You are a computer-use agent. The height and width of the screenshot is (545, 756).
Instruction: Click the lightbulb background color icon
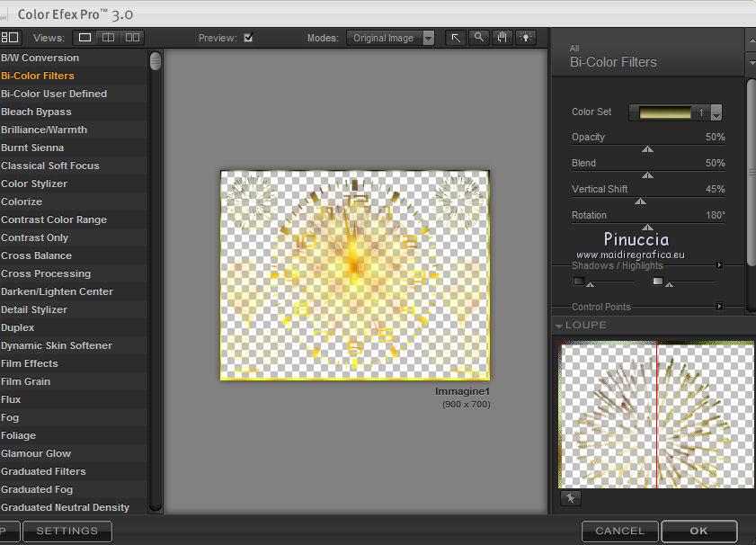coord(526,38)
